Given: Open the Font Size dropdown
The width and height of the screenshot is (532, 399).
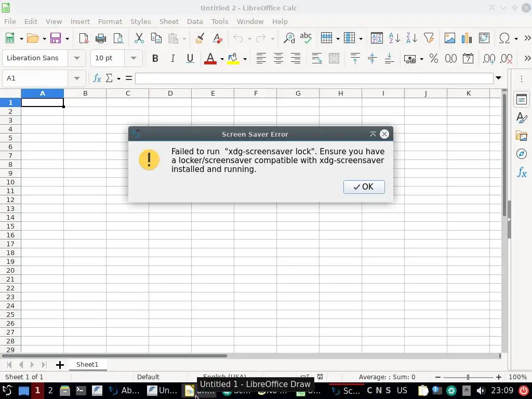Looking at the screenshot, I should 134,58.
